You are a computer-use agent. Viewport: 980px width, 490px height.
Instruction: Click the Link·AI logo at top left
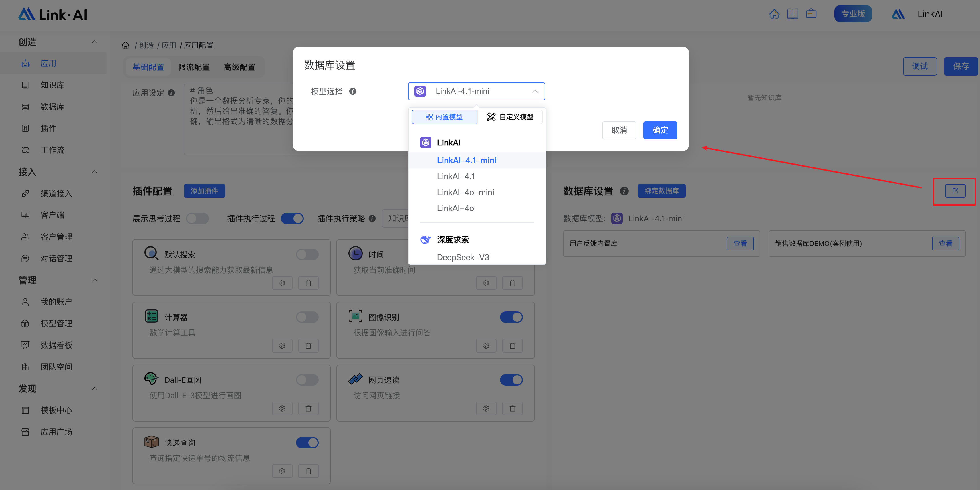point(53,15)
